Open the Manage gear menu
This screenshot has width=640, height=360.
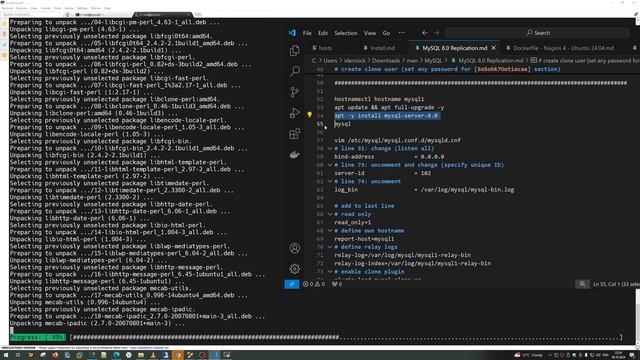[294, 269]
